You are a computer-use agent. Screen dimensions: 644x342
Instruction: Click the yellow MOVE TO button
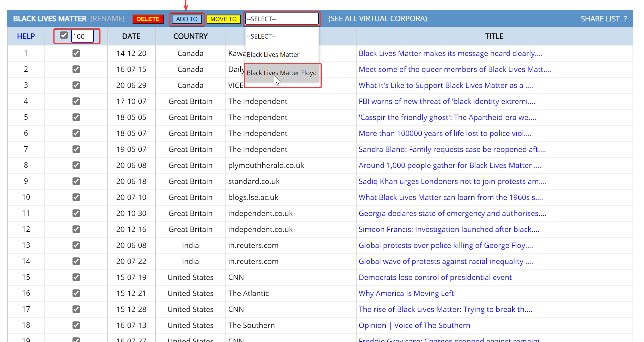[x=224, y=19]
